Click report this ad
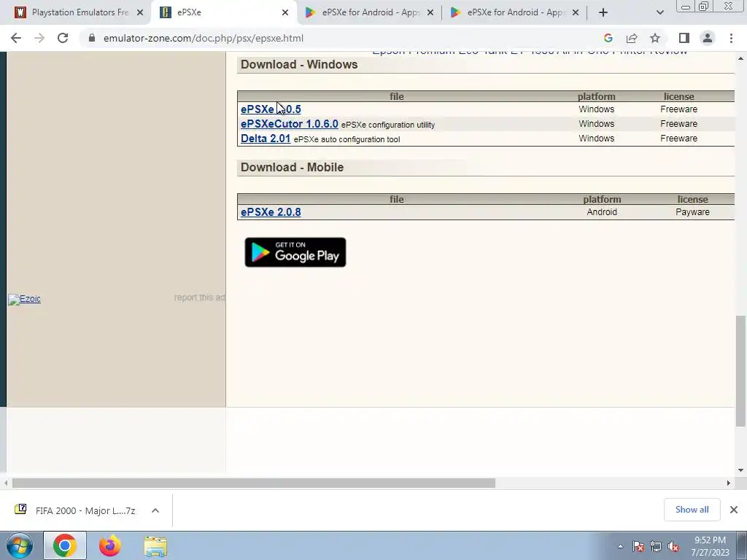Viewport: 747px width, 560px height. click(x=199, y=297)
